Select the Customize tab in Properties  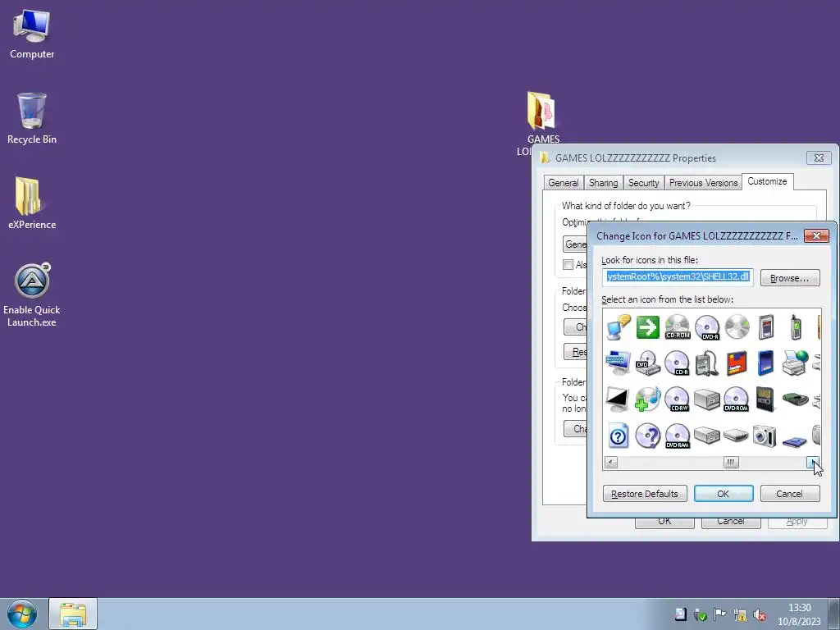pos(767,181)
